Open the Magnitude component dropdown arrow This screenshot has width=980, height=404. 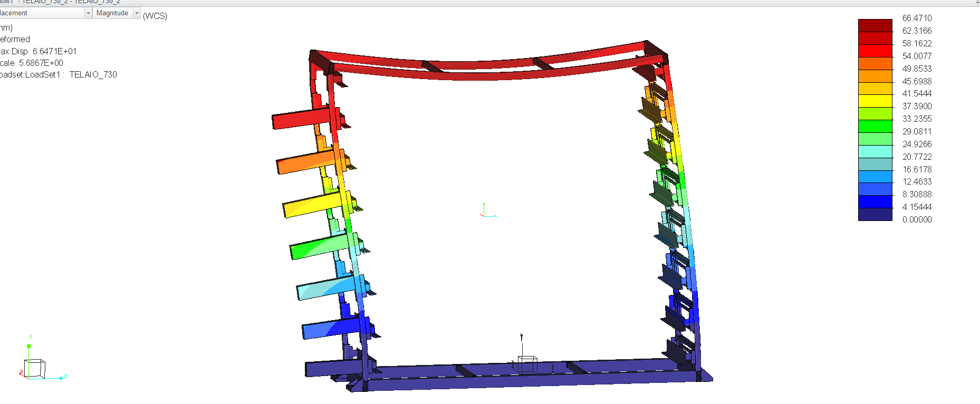point(137,13)
